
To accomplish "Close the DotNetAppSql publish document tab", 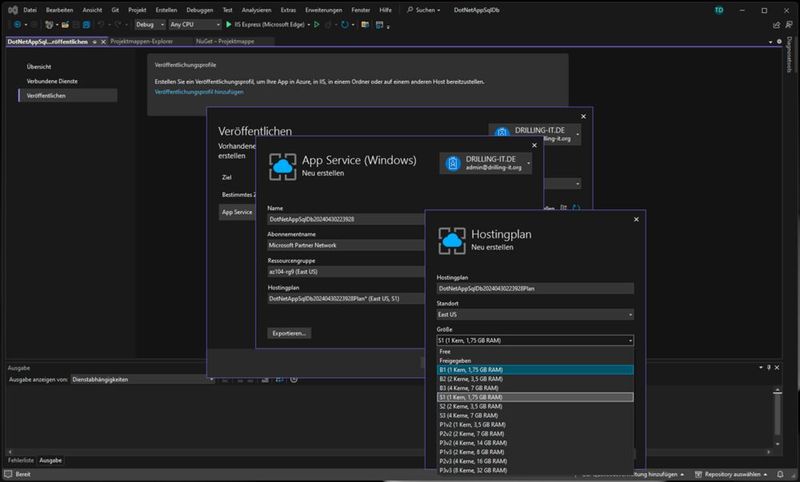I will [x=103, y=42].
